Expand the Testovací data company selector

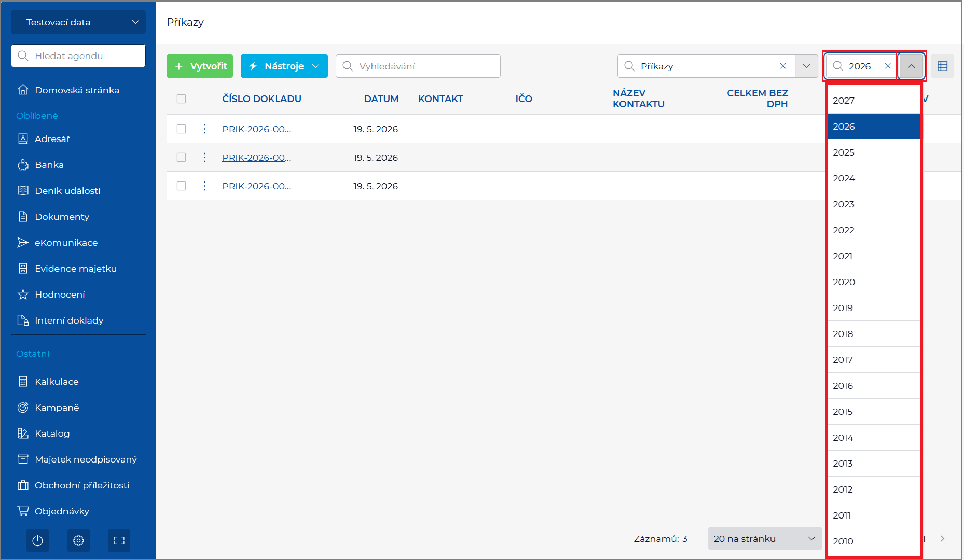click(x=78, y=22)
